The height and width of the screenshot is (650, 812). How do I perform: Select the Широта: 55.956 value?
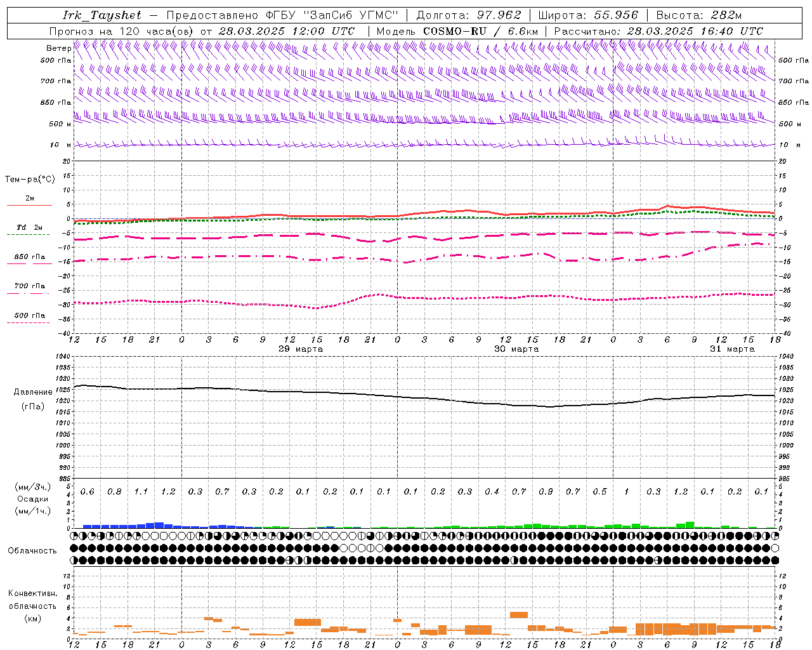(588, 15)
